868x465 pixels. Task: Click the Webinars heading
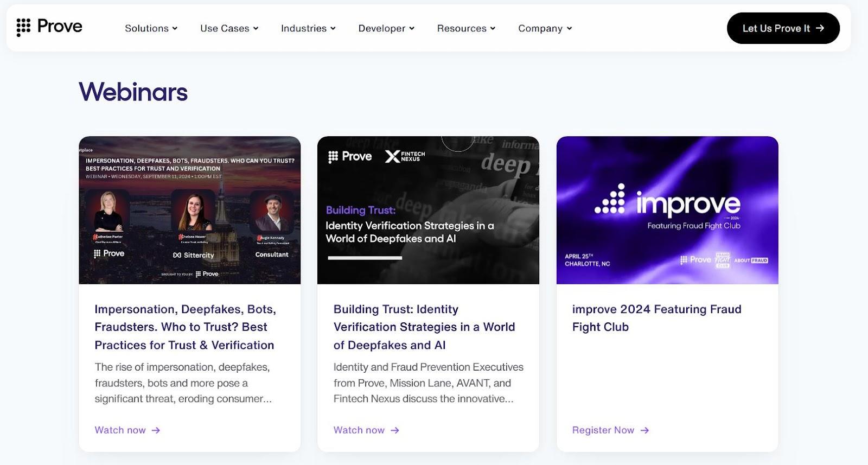(x=133, y=92)
